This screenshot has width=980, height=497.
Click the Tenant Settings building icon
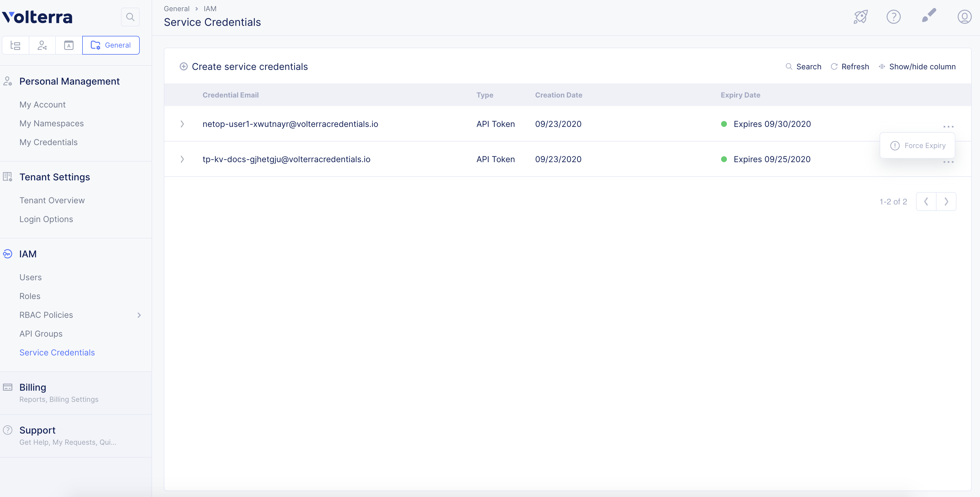point(8,177)
